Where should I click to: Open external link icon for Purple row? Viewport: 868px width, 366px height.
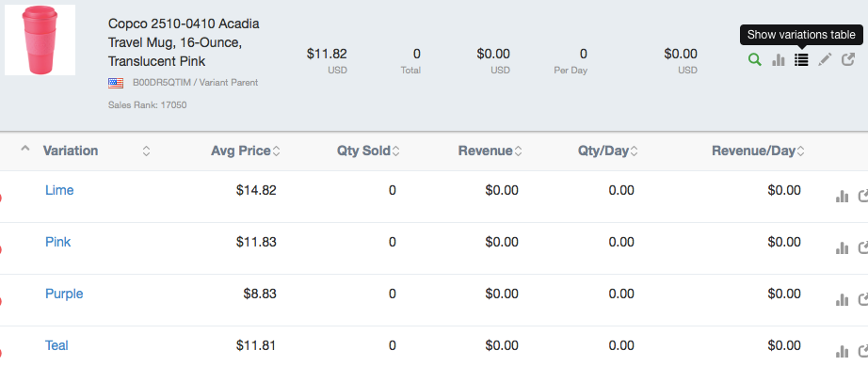863,299
